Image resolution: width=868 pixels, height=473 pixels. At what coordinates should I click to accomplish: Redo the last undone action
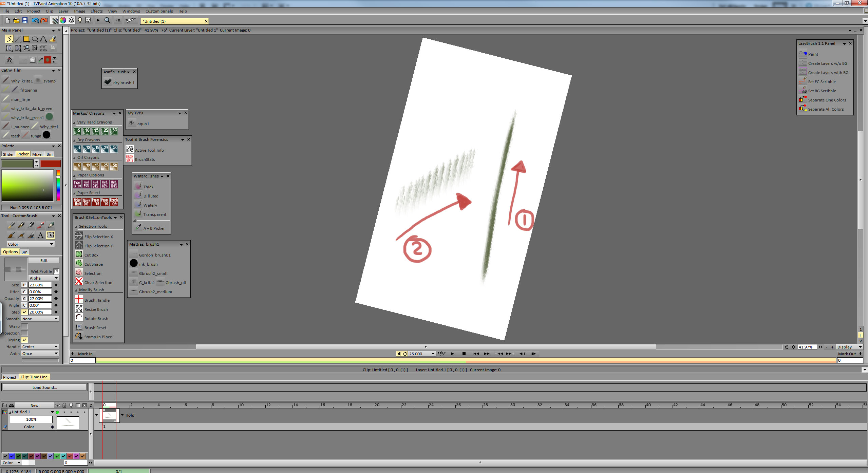[44, 20]
